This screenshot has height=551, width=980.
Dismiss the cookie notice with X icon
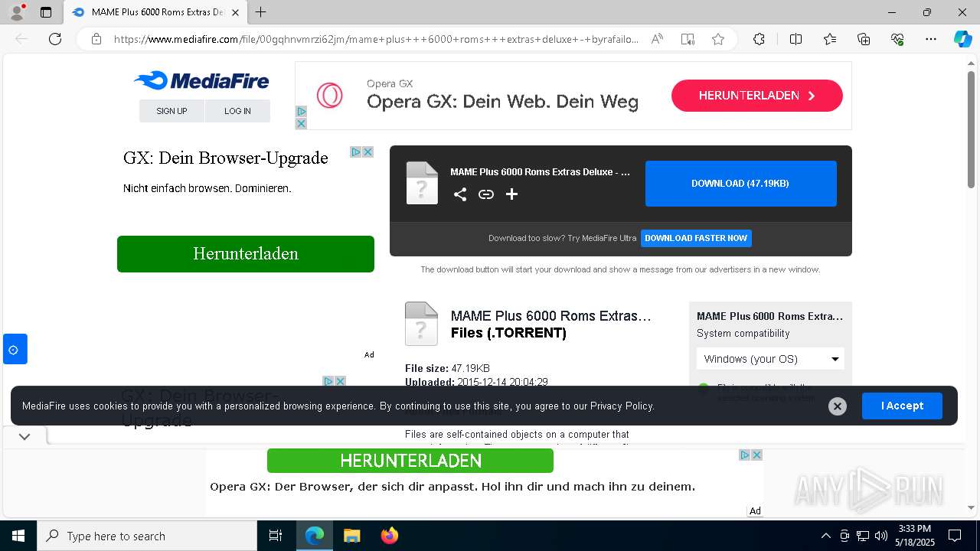pyautogui.click(x=838, y=406)
